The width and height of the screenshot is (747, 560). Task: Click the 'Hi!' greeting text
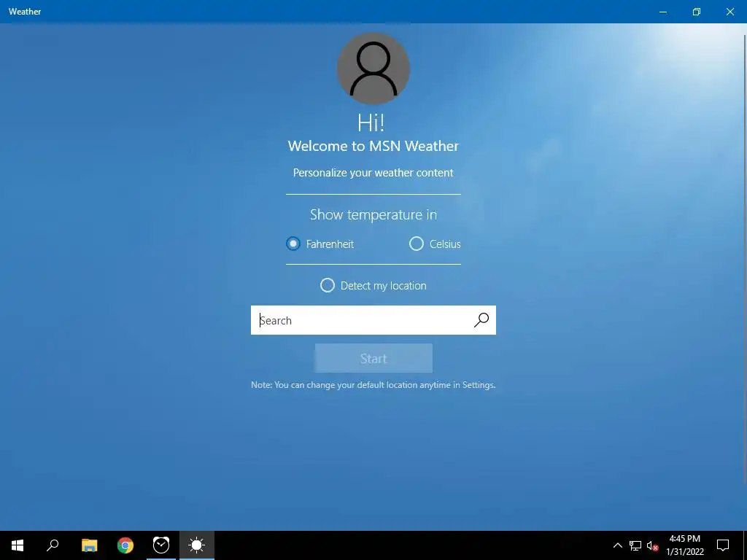click(x=371, y=122)
